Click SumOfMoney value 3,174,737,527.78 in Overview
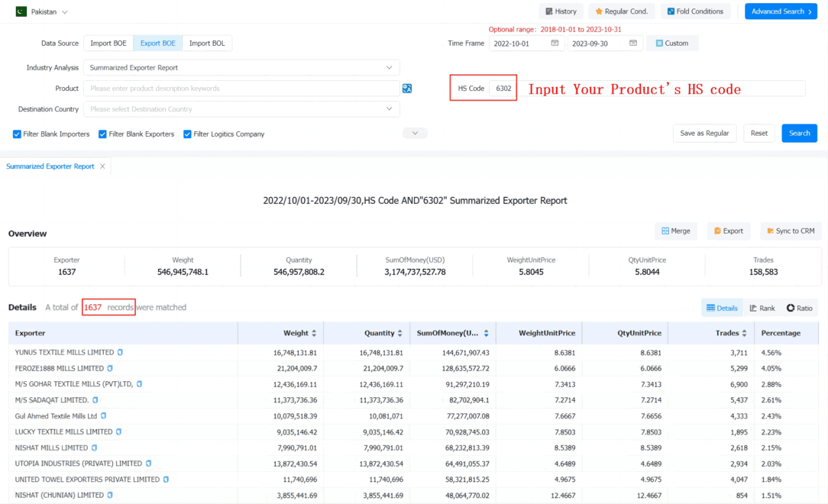828x504 pixels. coord(415,272)
